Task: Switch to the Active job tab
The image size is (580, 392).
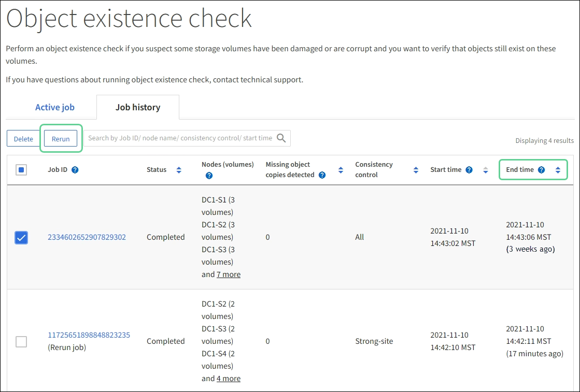Action: pos(55,108)
